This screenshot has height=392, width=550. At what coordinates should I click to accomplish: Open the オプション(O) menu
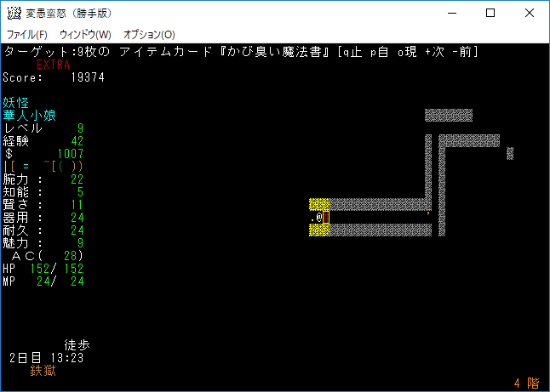(x=149, y=35)
